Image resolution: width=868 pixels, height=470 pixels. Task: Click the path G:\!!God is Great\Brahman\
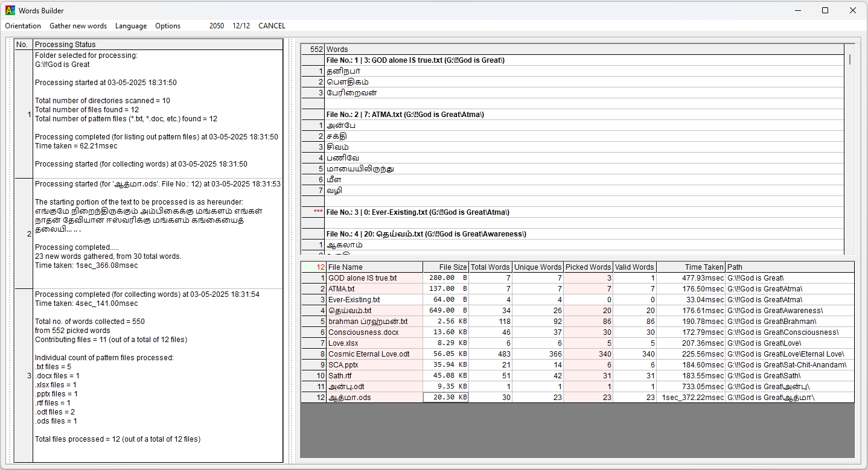[790, 322]
